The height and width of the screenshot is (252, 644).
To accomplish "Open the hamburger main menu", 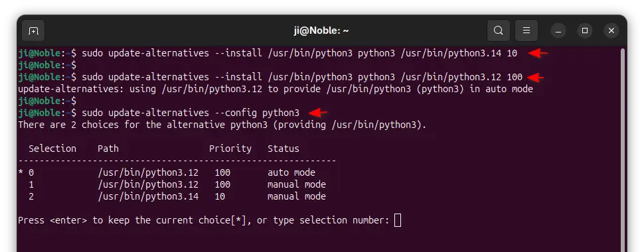I will (526, 31).
